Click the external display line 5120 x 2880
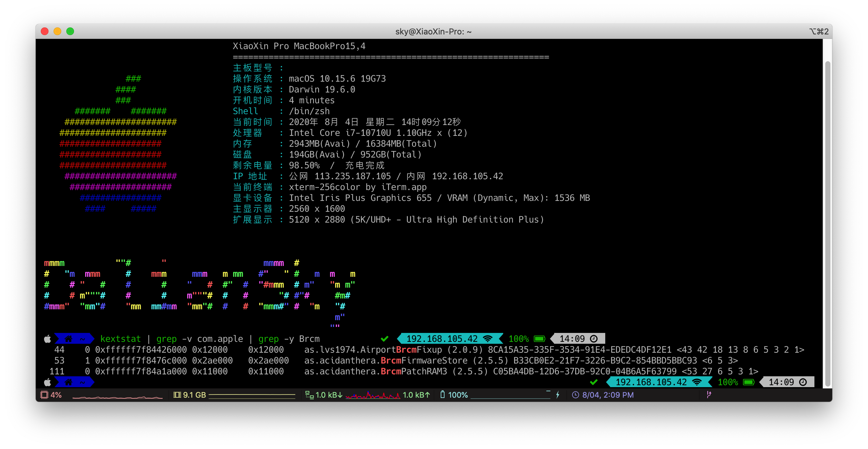 click(x=416, y=219)
